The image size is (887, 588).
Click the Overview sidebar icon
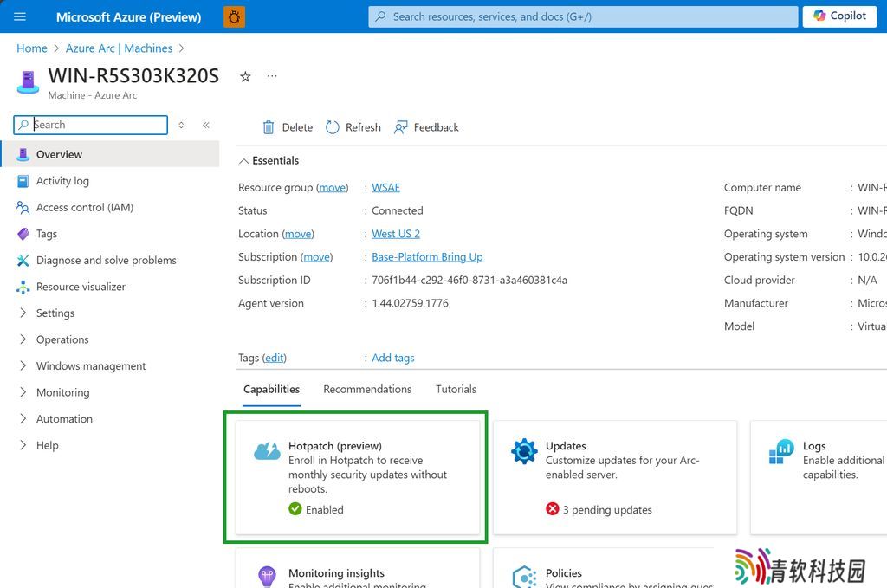click(23, 154)
